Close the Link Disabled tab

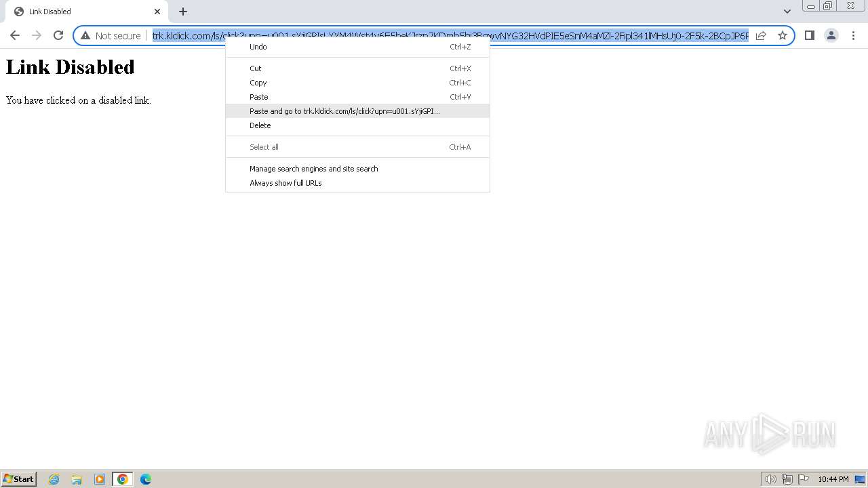click(157, 12)
